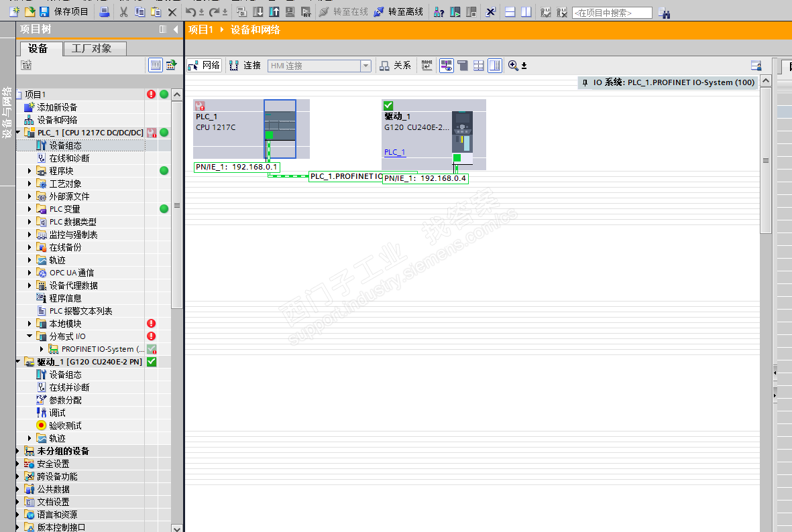
Task: Expand the 工艺对象 folder
Action: click(x=30, y=184)
